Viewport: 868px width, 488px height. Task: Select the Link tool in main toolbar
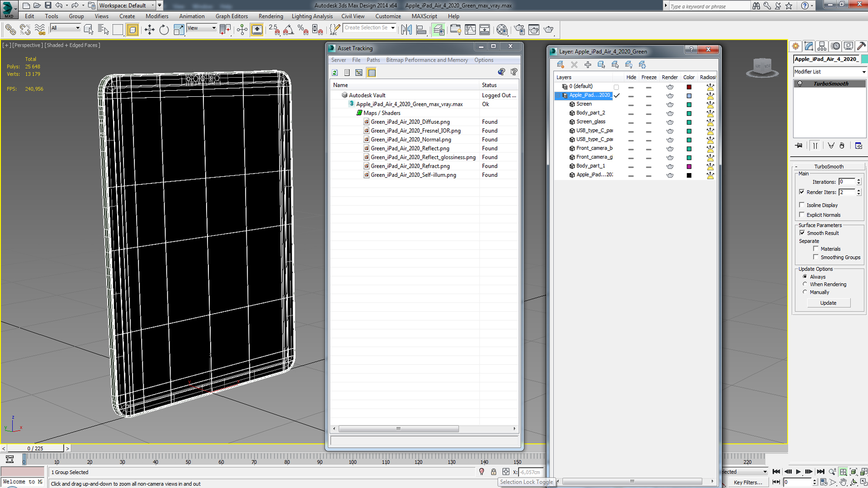[x=10, y=30]
